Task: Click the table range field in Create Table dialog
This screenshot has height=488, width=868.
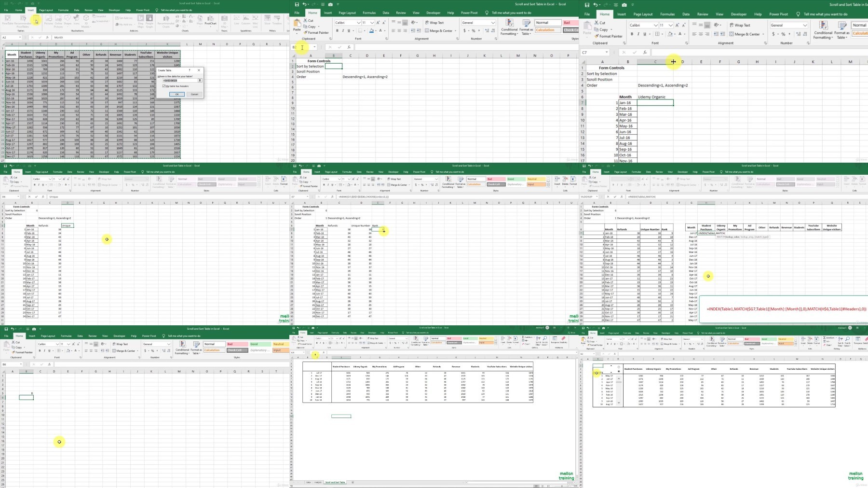Action: click(179, 81)
